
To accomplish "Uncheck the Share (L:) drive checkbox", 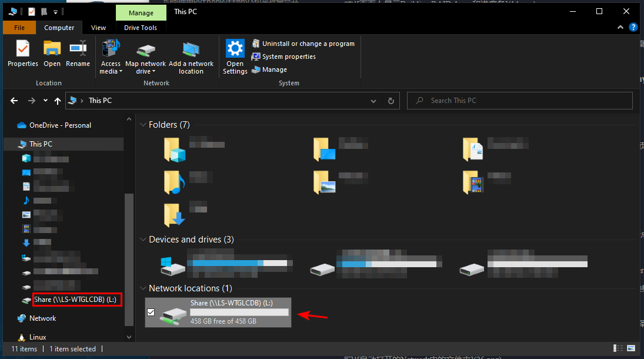I will click(151, 312).
